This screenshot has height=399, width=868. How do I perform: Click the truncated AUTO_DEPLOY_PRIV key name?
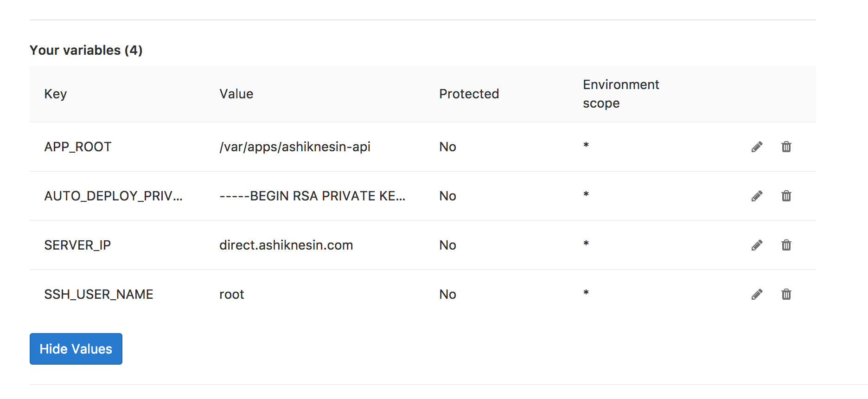114,196
